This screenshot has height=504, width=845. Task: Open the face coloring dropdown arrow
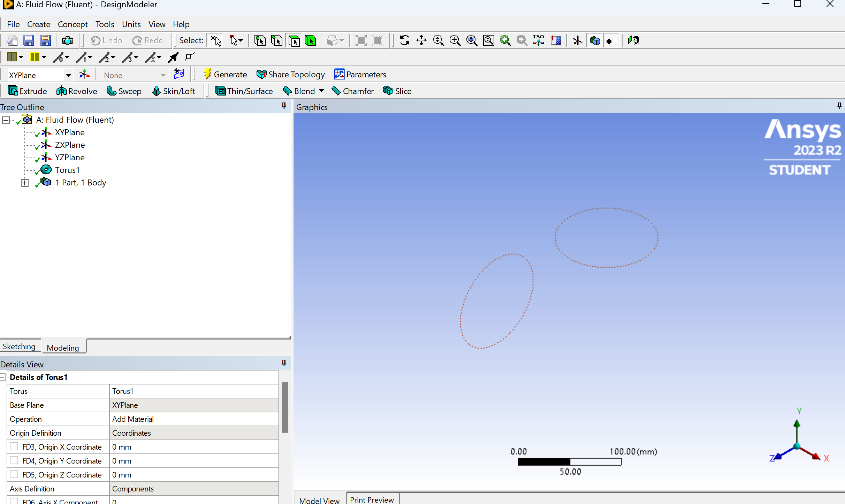[21, 57]
